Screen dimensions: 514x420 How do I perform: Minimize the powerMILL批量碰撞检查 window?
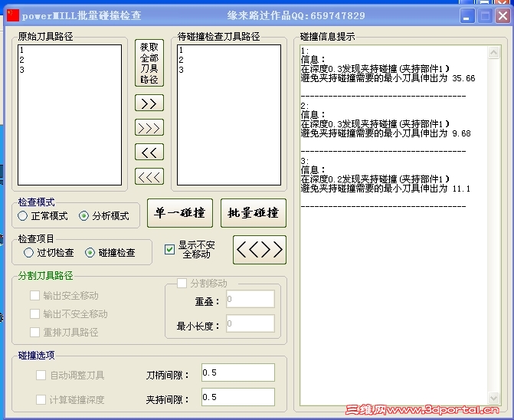point(467,15)
